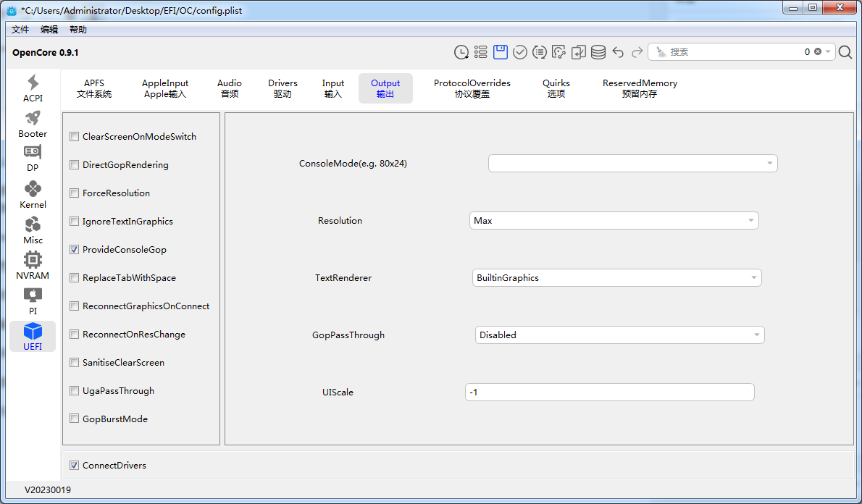Screen dimensions: 862x504
Task: Open the 编辑 menu
Action: click(x=49, y=30)
